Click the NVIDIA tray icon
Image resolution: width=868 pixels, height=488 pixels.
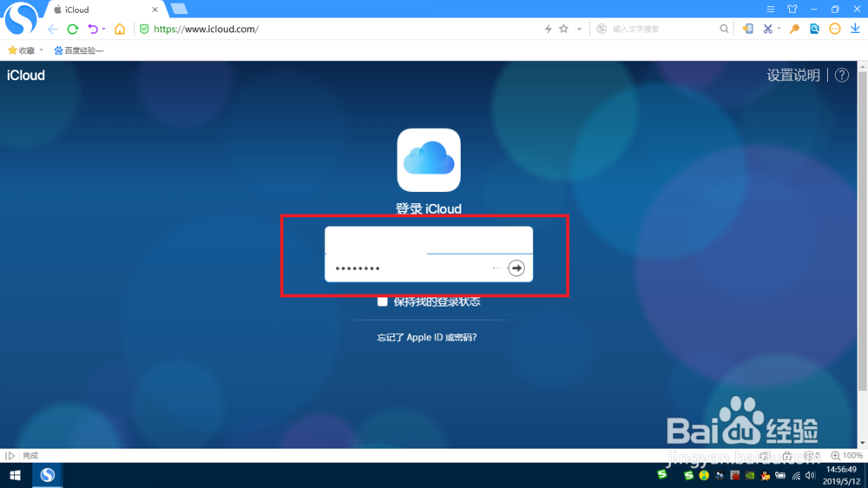pyautogui.click(x=750, y=475)
